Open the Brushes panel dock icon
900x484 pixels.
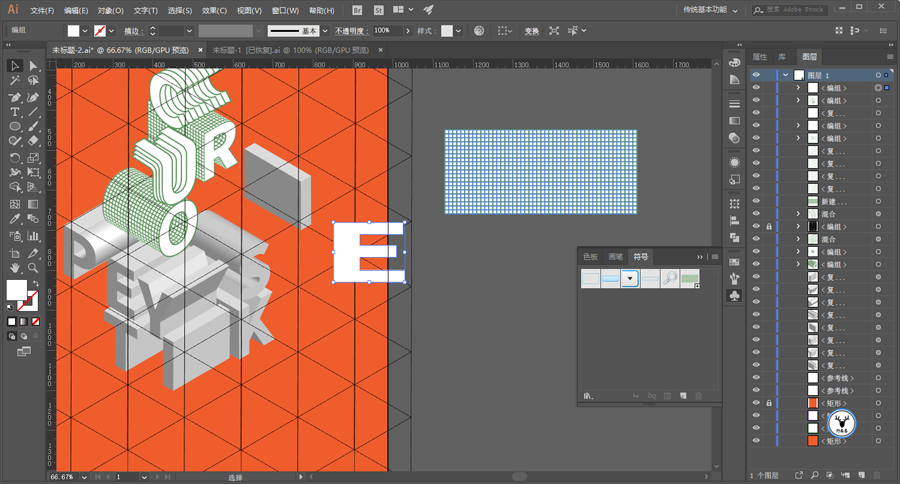tap(734, 278)
